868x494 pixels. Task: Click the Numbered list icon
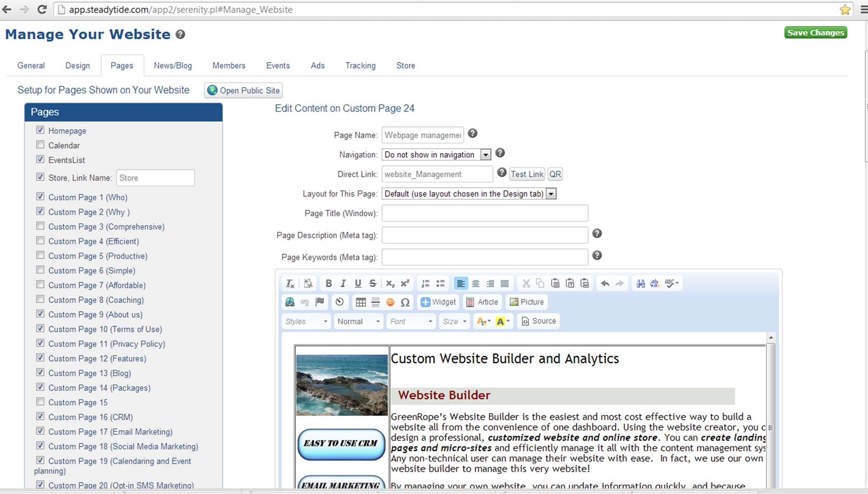(x=426, y=283)
